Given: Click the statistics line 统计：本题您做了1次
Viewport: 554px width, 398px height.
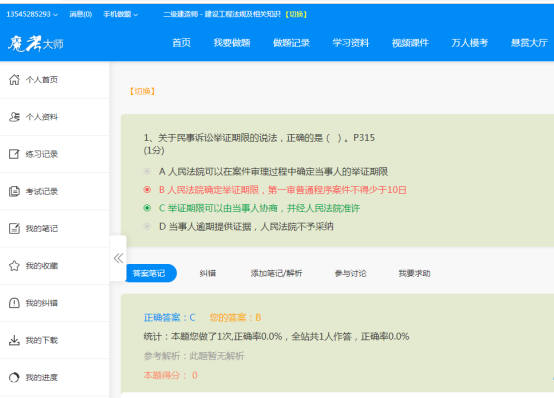Looking at the screenshot, I should (276, 336).
